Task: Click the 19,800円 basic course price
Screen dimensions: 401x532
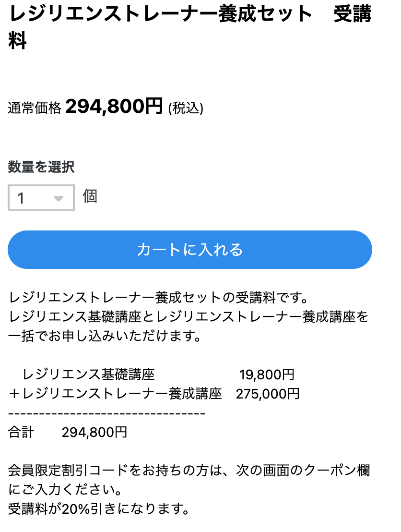Action: 267,375
